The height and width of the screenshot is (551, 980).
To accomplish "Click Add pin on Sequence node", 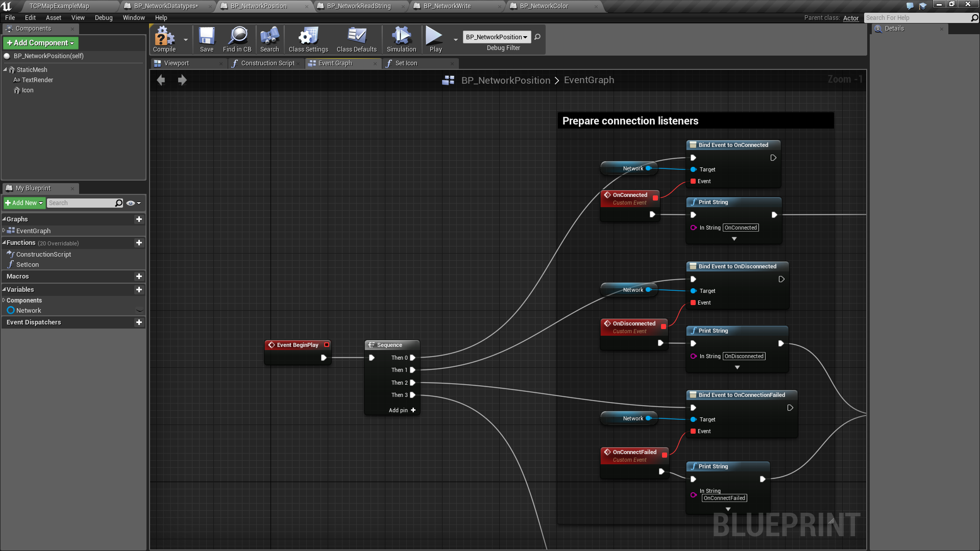I will pyautogui.click(x=402, y=410).
